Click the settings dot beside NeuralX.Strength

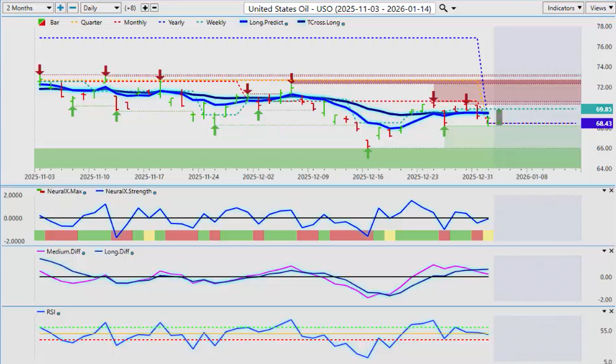(154, 192)
